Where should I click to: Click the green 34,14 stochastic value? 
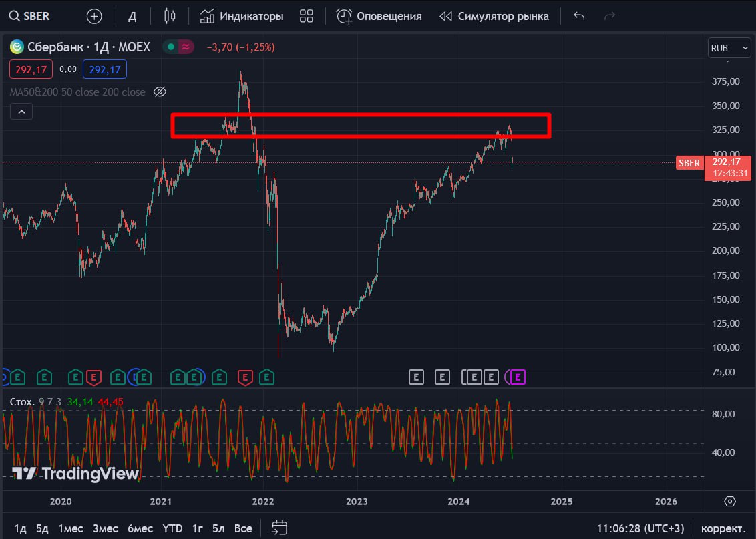[80, 401]
